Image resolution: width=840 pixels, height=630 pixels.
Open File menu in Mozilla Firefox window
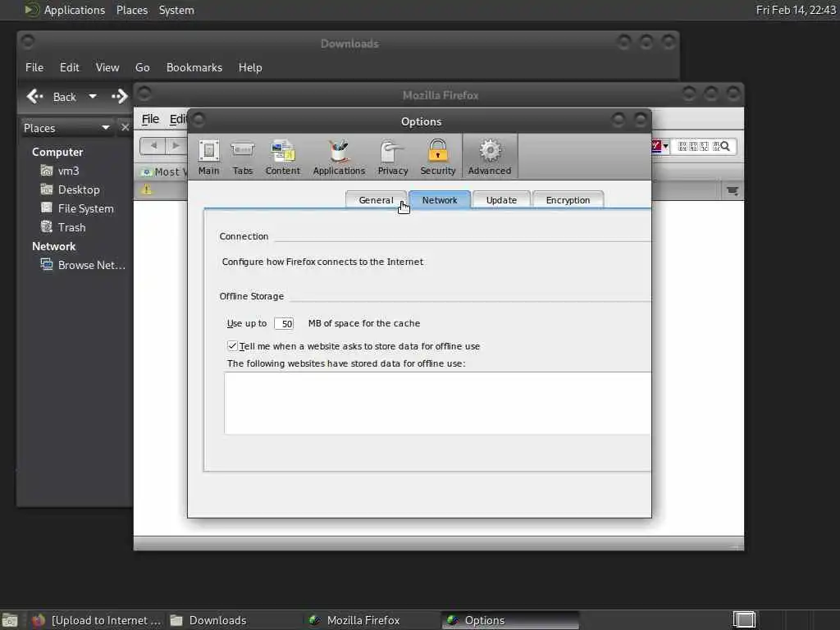pos(150,119)
